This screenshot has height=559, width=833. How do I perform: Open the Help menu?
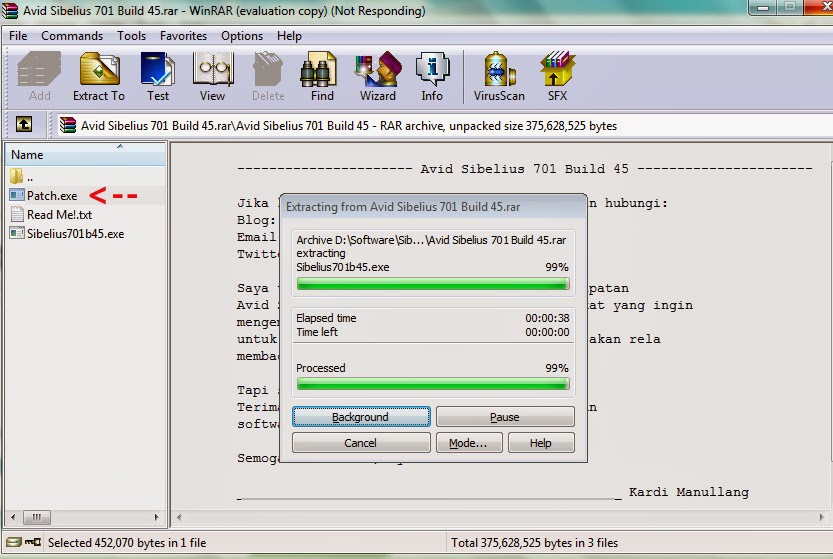[x=289, y=36]
